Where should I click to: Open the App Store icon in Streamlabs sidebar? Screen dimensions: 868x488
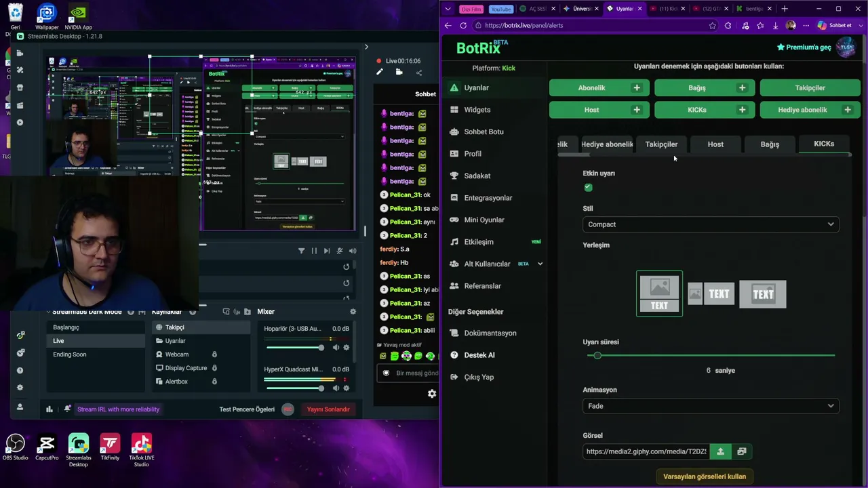click(20, 87)
